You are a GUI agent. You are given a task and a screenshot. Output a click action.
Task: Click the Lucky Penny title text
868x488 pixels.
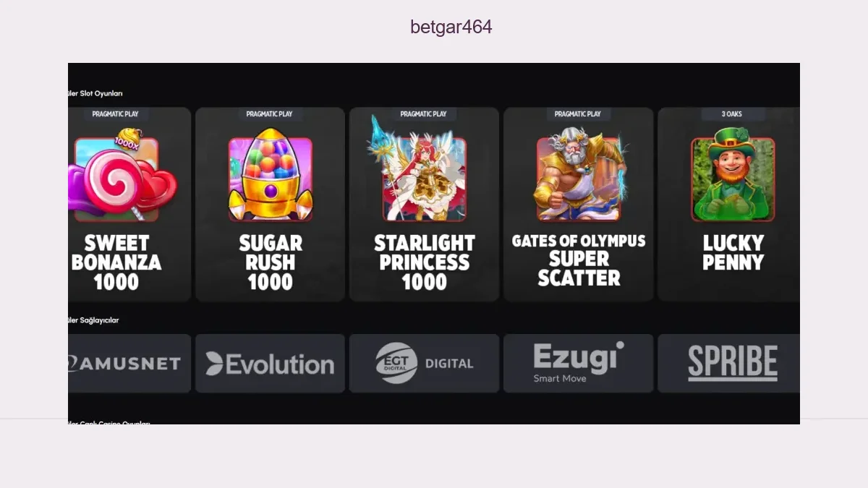[733, 252]
